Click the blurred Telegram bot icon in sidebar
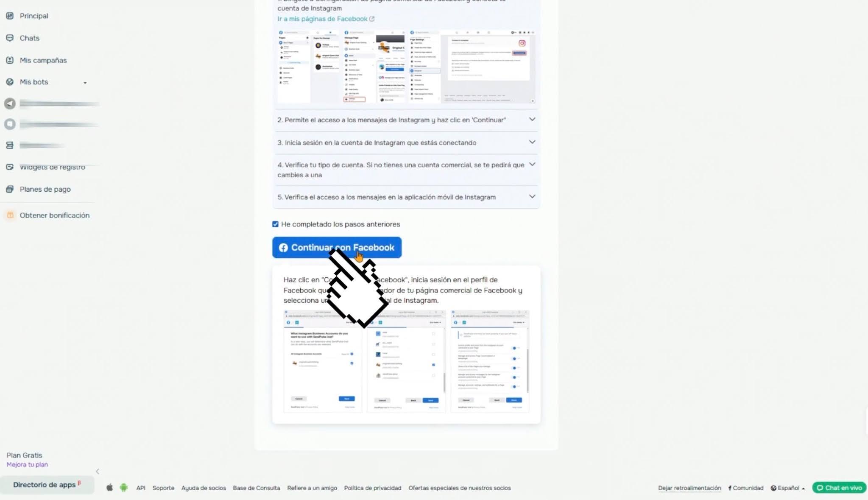Screen dimensions: 868x500 (10, 103)
